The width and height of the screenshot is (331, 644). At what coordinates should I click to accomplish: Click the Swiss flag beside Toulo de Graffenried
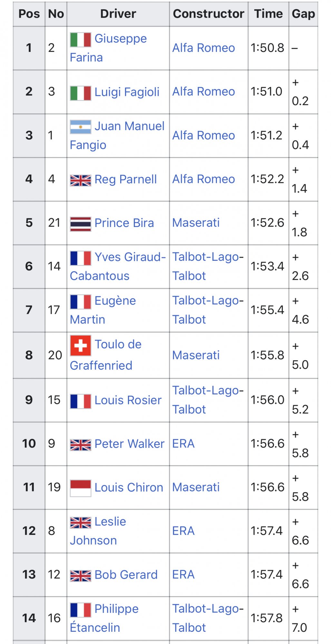point(81,346)
